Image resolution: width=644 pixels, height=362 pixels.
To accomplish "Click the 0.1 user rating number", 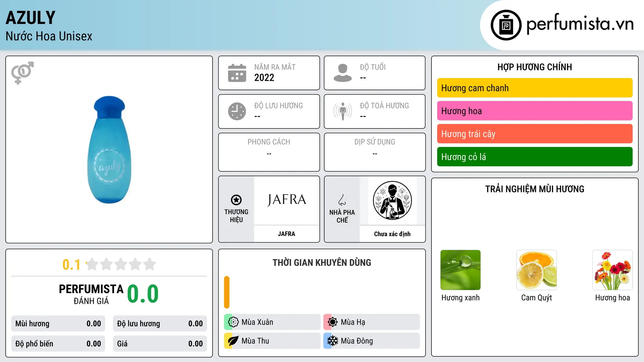I will [71, 265].
